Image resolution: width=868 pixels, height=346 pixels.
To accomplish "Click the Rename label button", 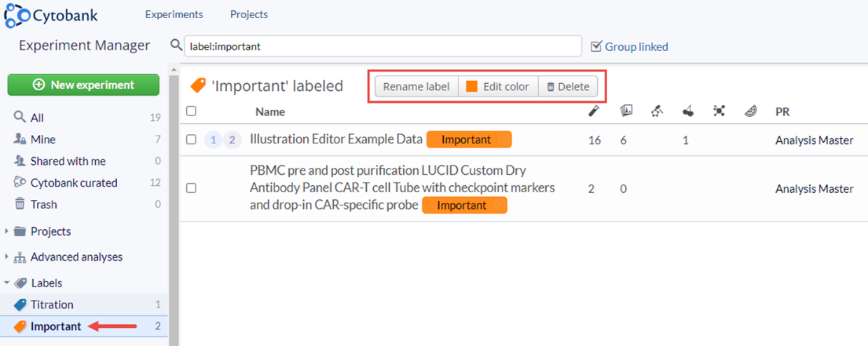I will pos(416,87).
